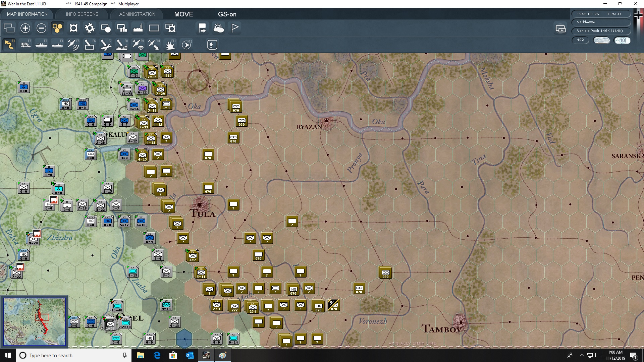Select the purple unit counter 6=22
644x362 pixels.
142,89
